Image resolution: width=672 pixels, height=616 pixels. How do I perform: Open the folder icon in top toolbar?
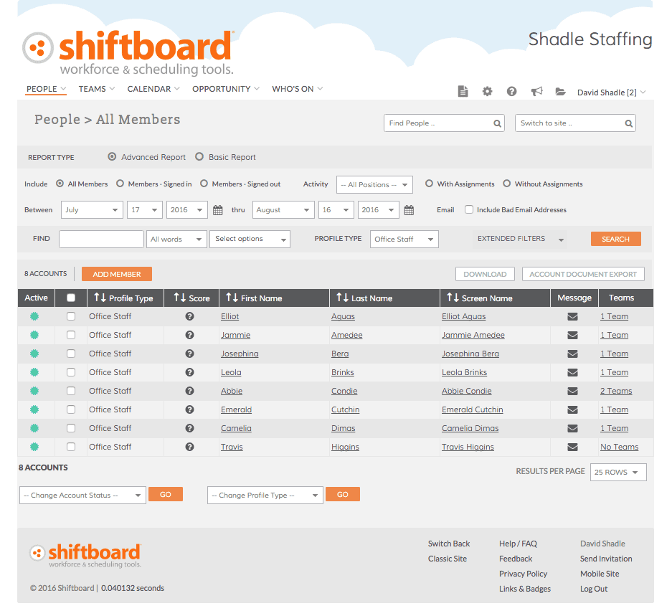[x=561, y=91]
